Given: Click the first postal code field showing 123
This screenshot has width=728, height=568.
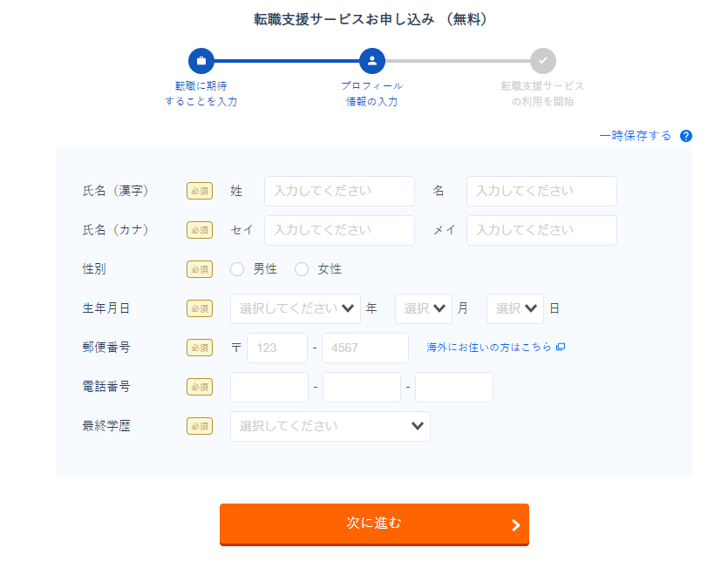Looking at the screenshot, I should point(276,347).
